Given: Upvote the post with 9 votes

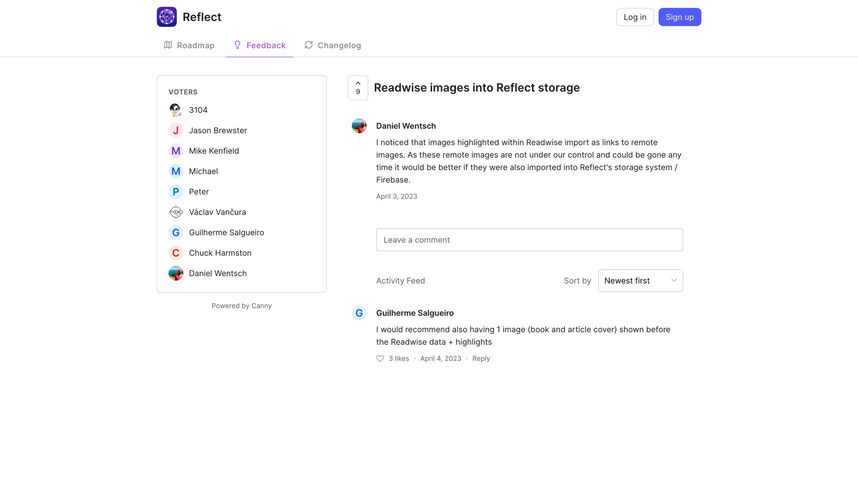Looking at the screenshot, I should click(358, 88).
